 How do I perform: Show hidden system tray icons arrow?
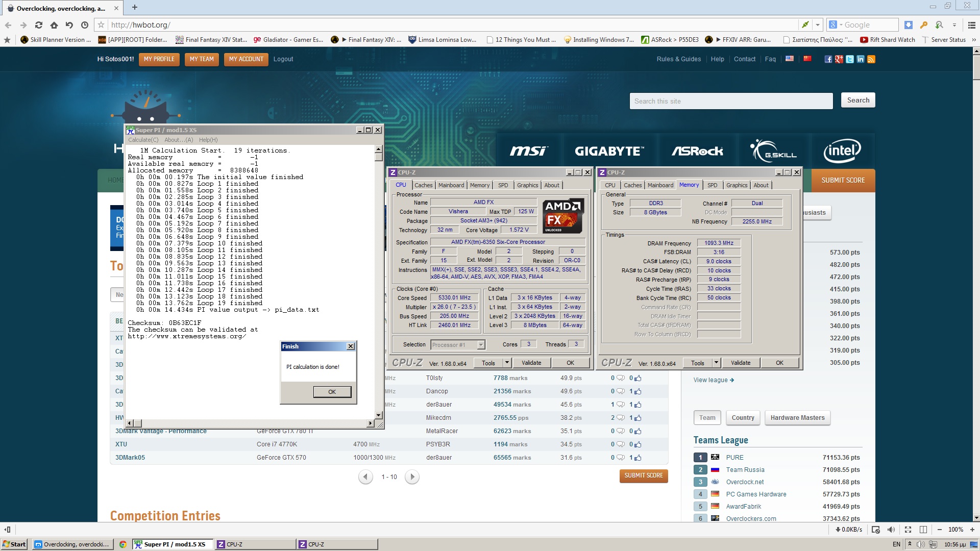point(910,544)
